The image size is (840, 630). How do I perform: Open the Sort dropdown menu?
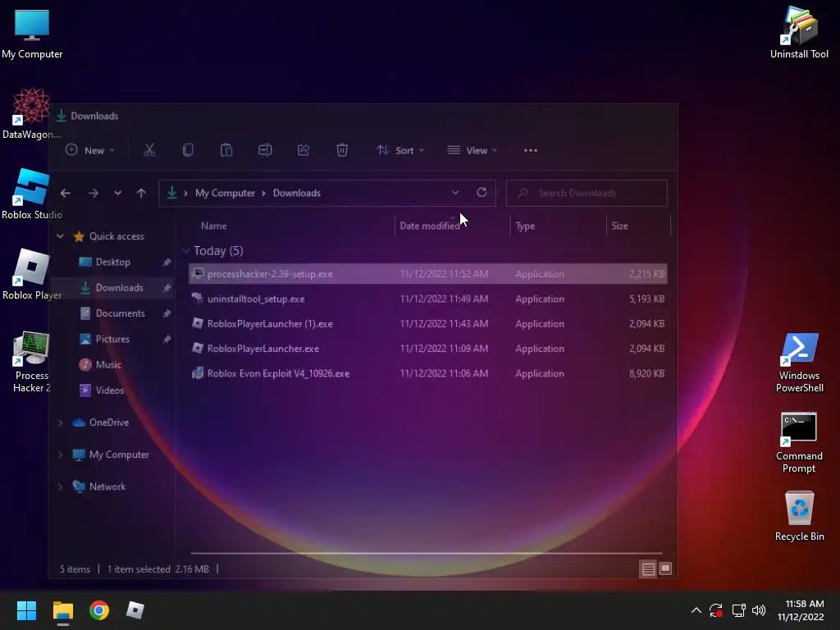tap(400, 151)
